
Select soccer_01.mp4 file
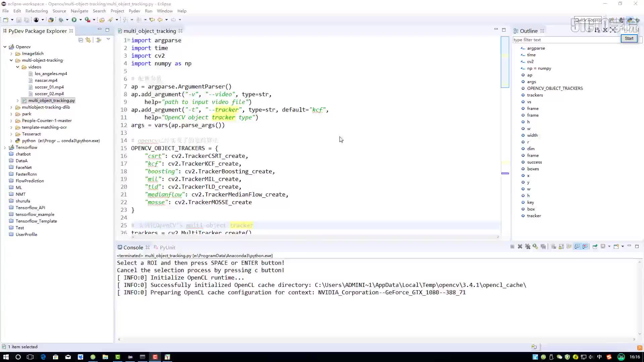coord(49,87)
